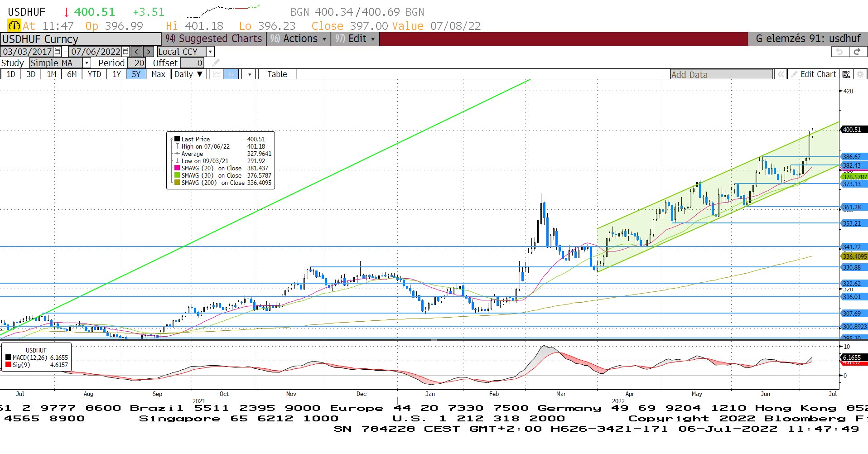Select the Max time range
This screenshot has height=454, width=868.
[x=158, y=74]
